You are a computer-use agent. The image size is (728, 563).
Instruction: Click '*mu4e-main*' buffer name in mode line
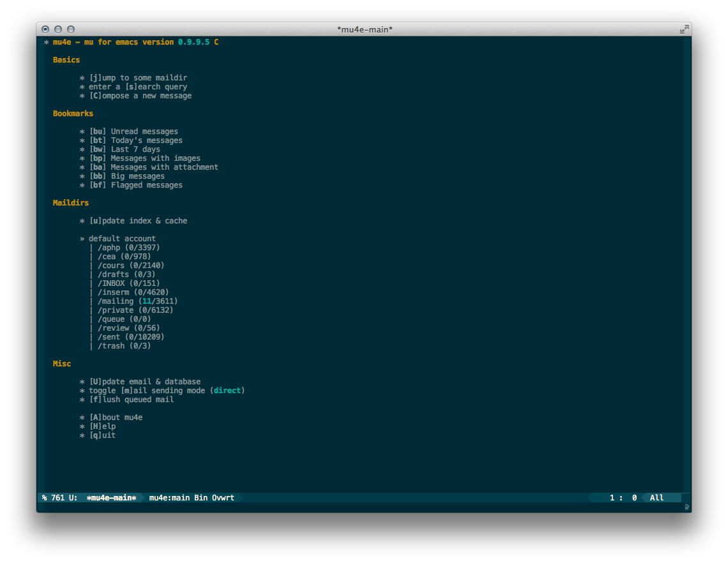coord(111,497)
